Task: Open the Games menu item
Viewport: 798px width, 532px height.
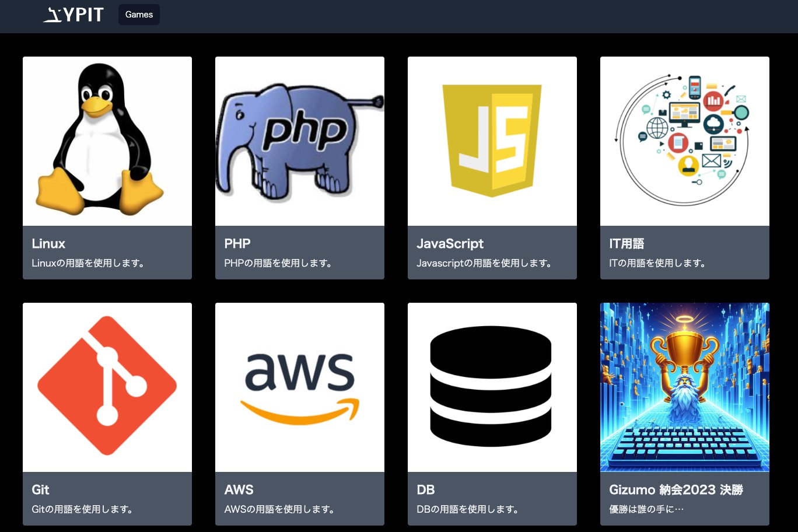Action: [139, 15]
